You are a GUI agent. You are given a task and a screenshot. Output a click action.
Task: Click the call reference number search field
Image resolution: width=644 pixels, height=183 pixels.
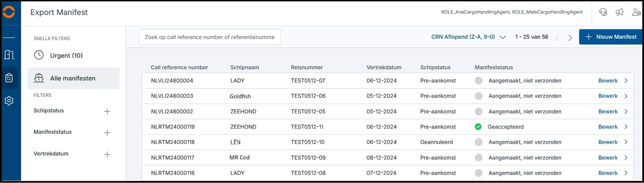pyautogui.click(x=210, y=37)
